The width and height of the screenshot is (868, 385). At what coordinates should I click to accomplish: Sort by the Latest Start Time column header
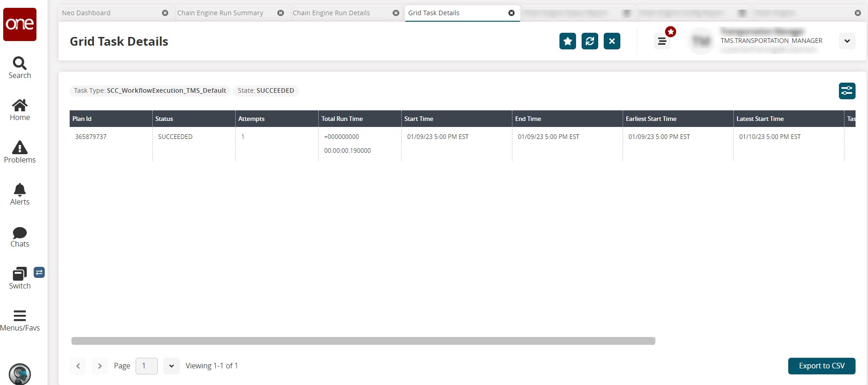pos(789,119)
